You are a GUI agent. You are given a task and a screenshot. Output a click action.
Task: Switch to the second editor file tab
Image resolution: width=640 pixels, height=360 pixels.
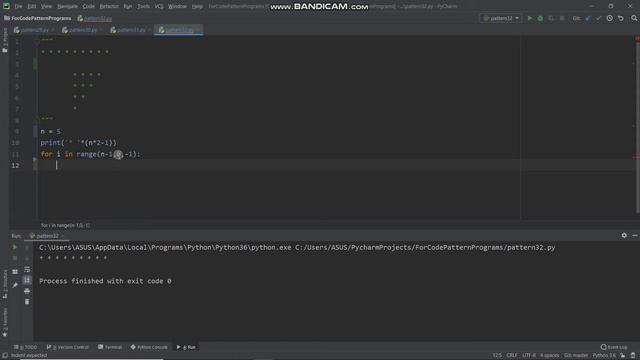pos(82,30)
